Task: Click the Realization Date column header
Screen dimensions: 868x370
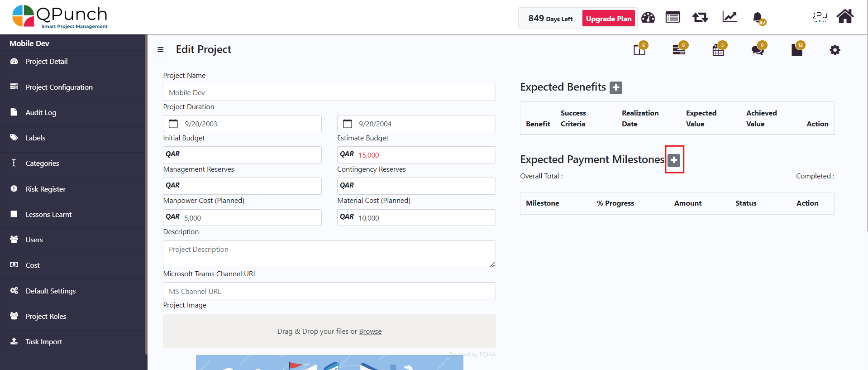Action: coord(640,118)
